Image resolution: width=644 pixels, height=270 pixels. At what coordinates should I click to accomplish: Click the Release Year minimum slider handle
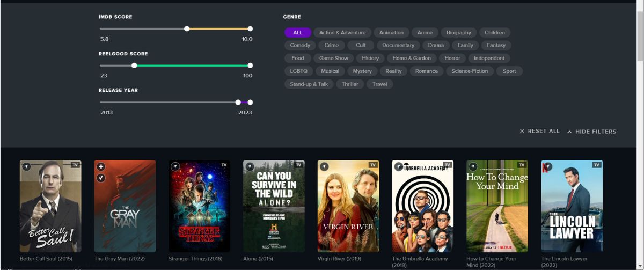(x=238, y=102)
